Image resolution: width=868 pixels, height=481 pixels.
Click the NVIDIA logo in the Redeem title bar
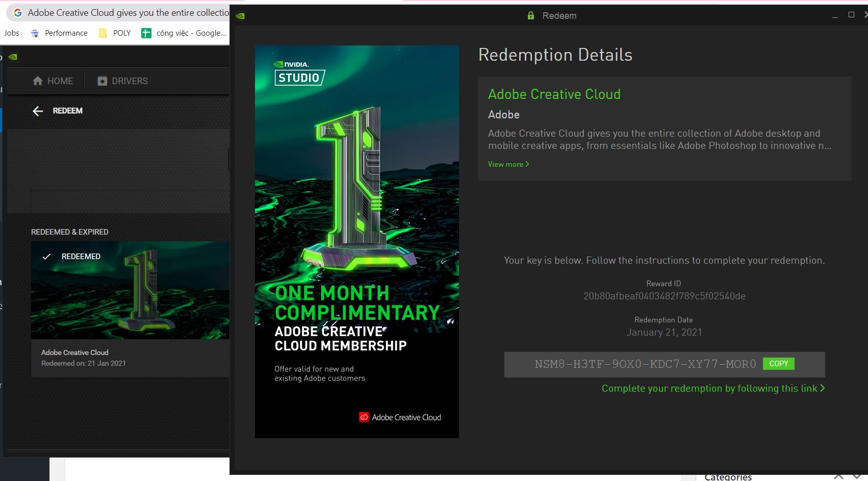[240, 16]
